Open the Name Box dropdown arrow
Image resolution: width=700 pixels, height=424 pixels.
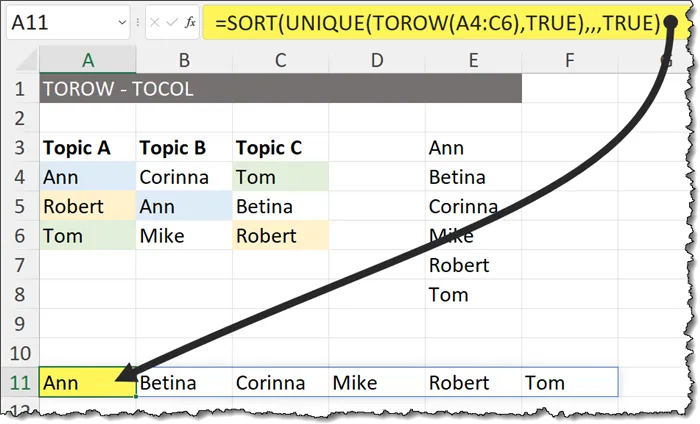[x=121, y=21]
